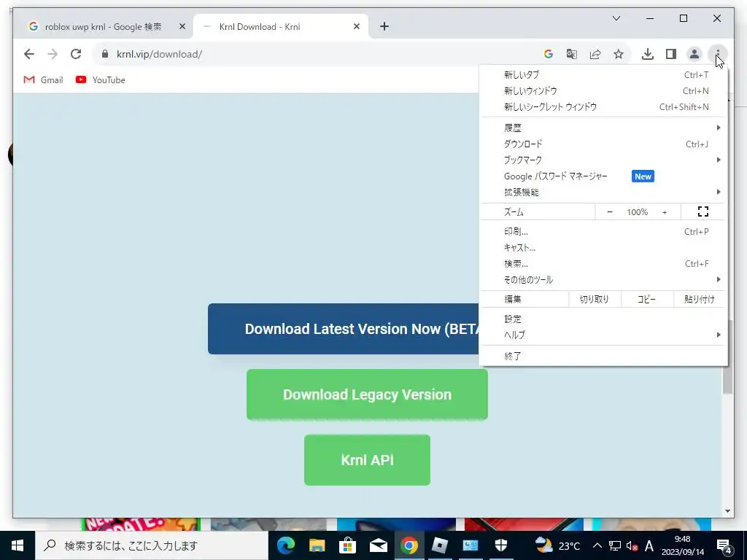Open Google パスワード マネージャー menu item
This screenshot has width=747, height=560.
click(603, 176)
